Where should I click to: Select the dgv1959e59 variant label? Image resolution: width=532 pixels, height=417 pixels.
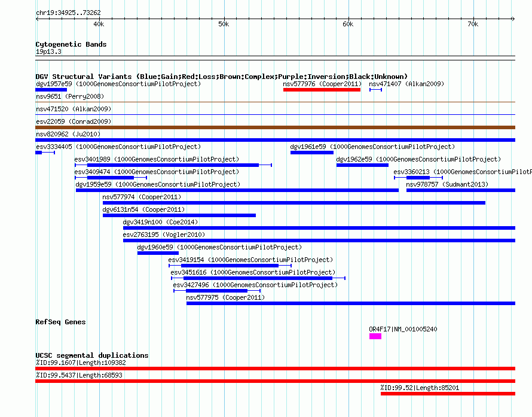(158, 184)
